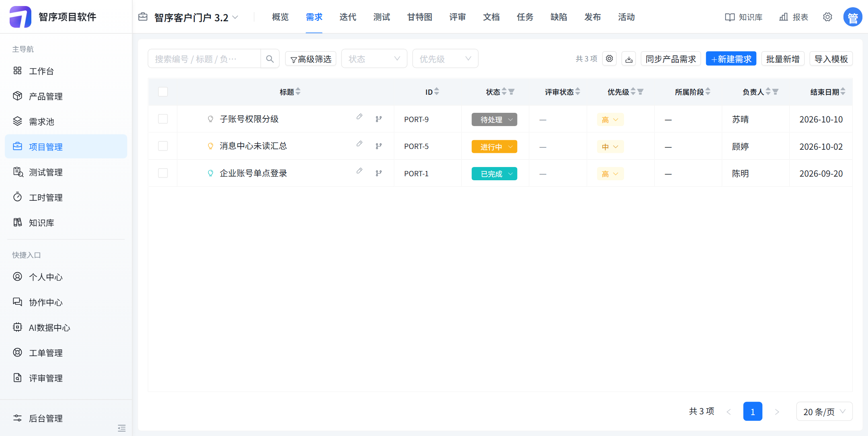The height and width of the screenshot is (436, 868).
Task: Open 工作台 in the sidebar
Action: click(66, 71)
